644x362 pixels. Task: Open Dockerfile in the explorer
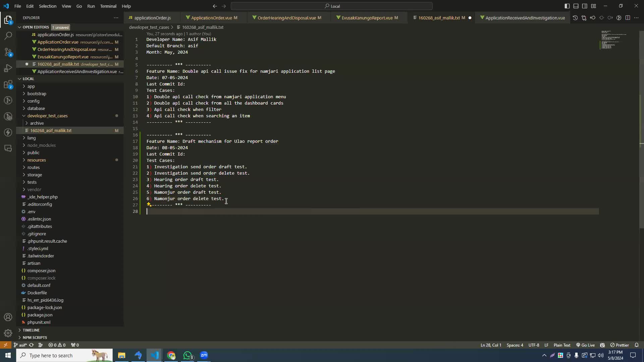pyautogui.click(x=37, y=293)
